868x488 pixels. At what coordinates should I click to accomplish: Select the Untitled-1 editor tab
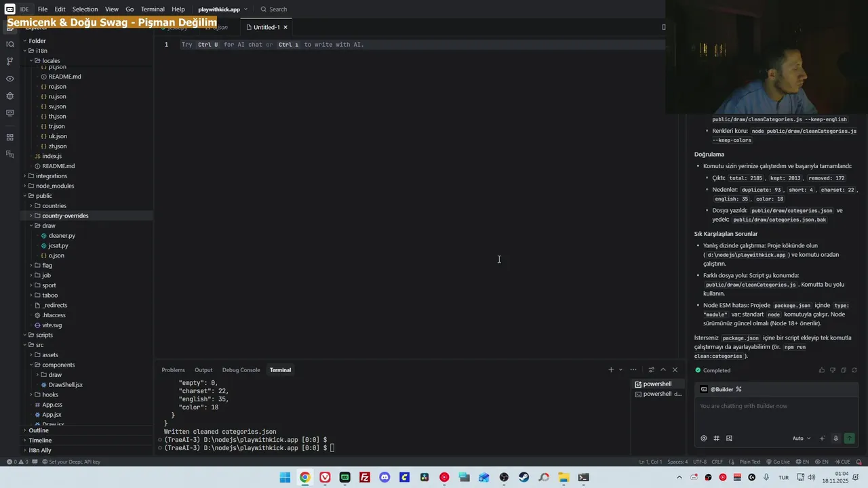pos(267,27)
